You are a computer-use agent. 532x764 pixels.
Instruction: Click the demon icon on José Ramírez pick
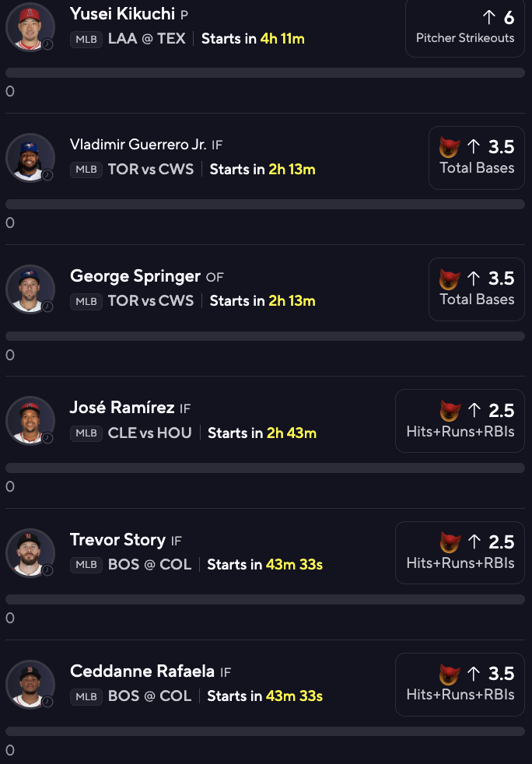(450, 411)
